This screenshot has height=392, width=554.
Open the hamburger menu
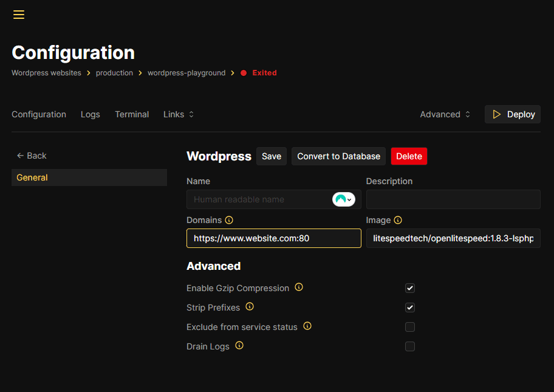(19, 15)
